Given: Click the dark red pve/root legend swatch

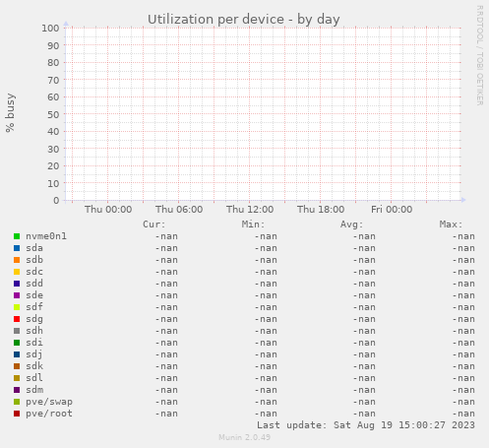Looking at the screenshot, I should [17, 414].
